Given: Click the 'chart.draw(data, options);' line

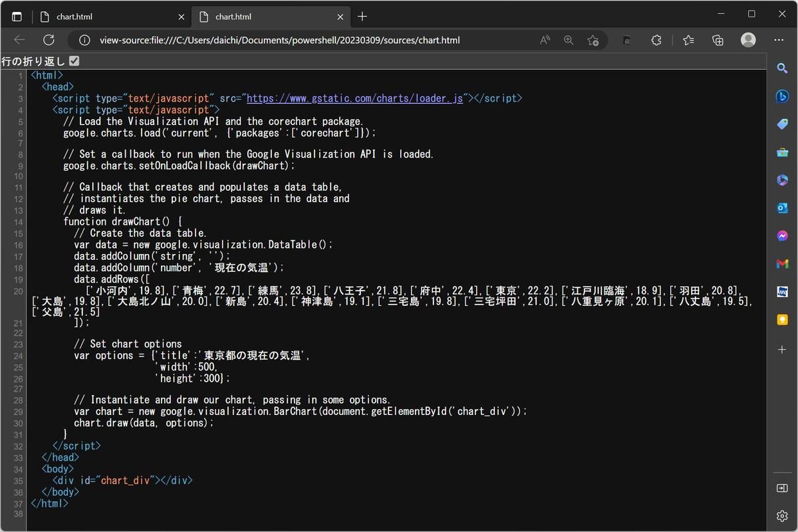Looking at the screenshot, I should (144, 422).
